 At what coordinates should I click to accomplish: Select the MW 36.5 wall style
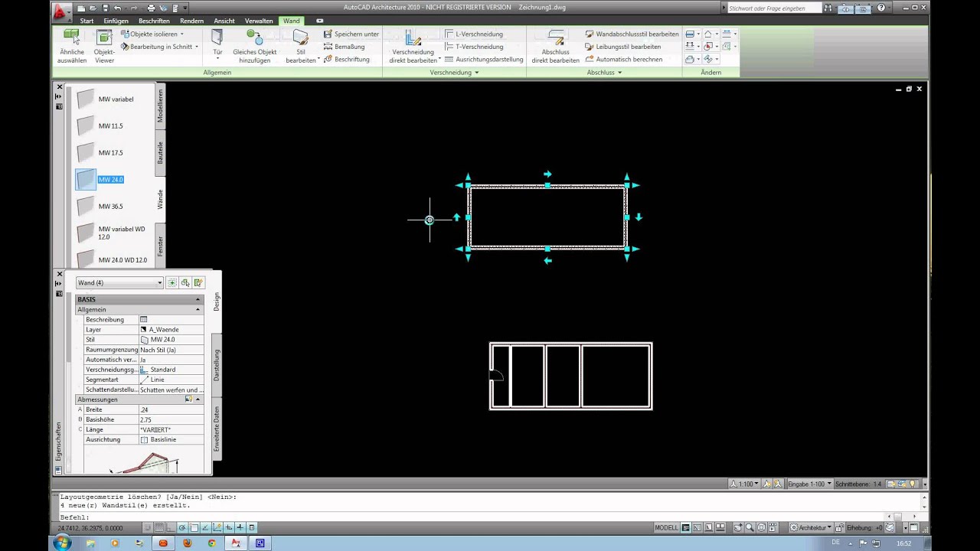pyautogui.click(x=101, y=206)
